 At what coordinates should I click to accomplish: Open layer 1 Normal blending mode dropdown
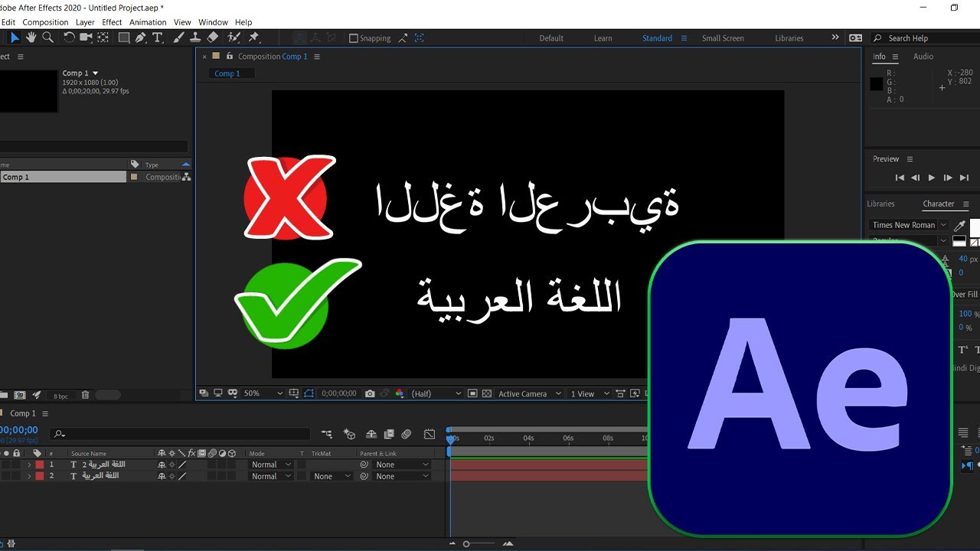272,465
